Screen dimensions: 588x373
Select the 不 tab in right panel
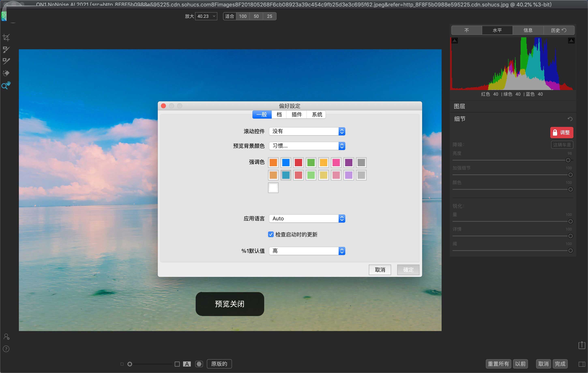[x=466, y=30]
